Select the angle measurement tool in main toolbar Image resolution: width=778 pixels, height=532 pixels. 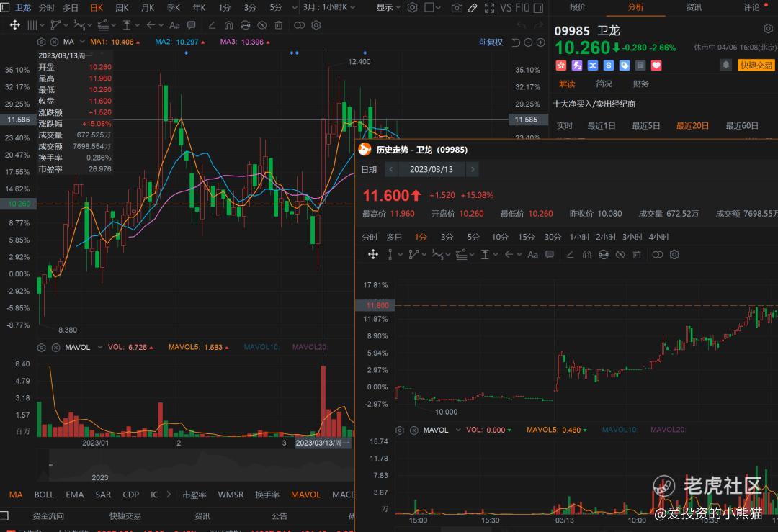(212, 24)
